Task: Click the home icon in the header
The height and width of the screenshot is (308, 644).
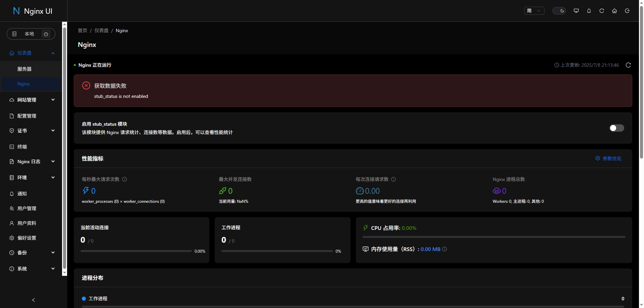Action: click(614, 11)
